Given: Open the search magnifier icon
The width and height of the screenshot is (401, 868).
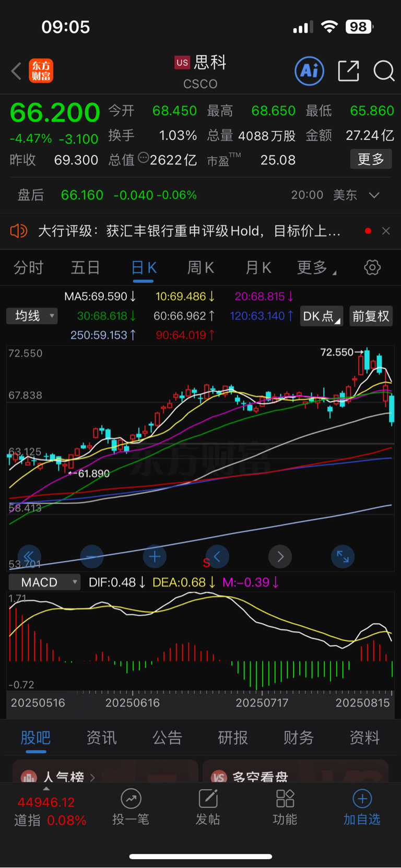Looking at the screenshot, I should pyautogui.click(x=384, y=71).
